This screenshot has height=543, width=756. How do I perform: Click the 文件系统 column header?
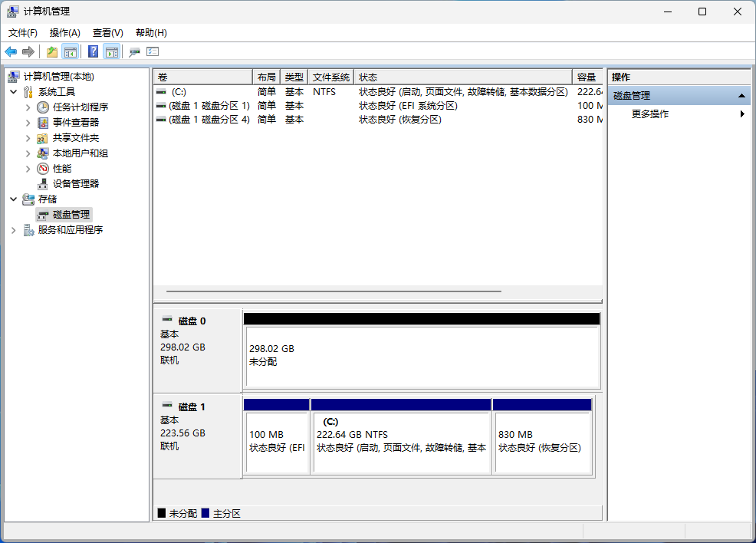[x=330, y=77]
